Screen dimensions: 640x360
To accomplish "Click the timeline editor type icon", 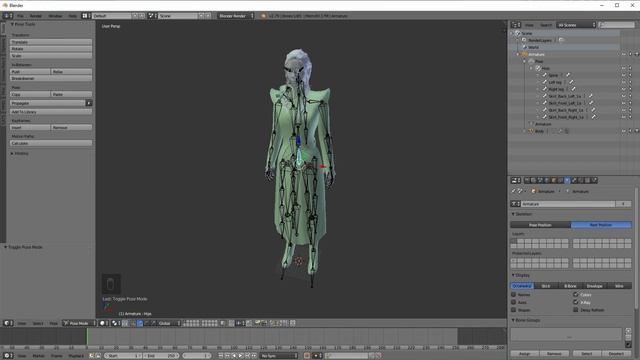I will [x=8, y=356].
